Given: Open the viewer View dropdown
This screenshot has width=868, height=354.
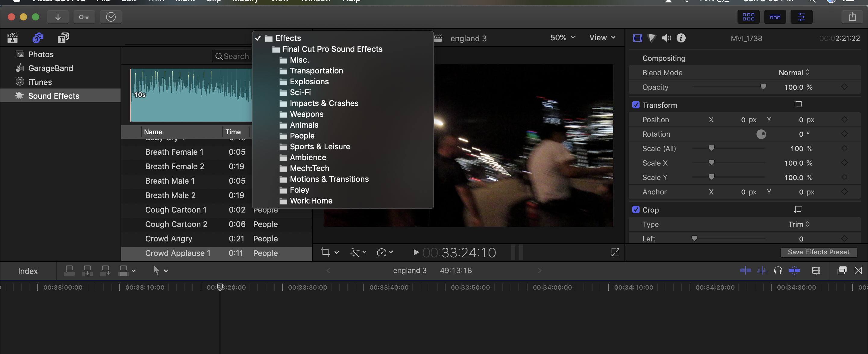Looking at the screenshot, I should tap(602, 38).
